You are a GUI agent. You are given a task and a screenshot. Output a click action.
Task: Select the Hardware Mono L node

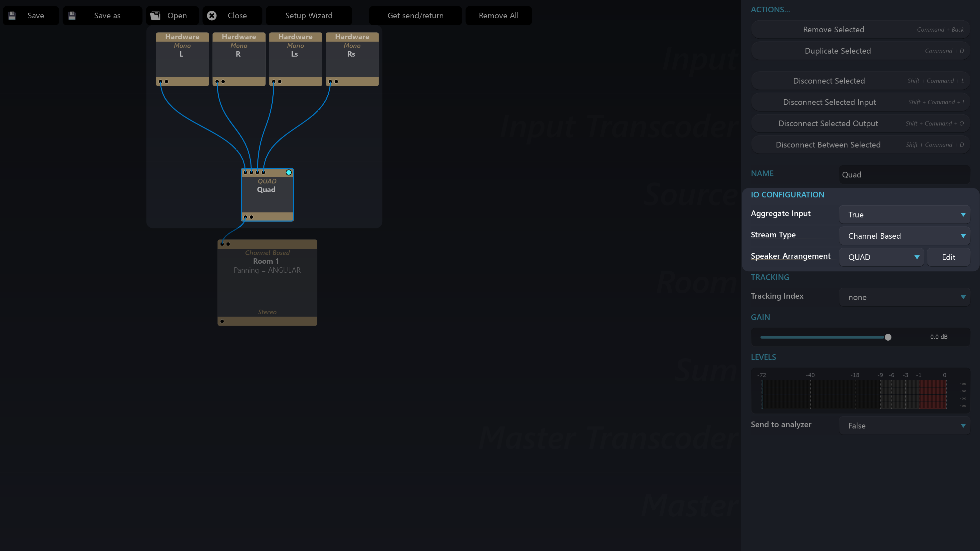182,61
